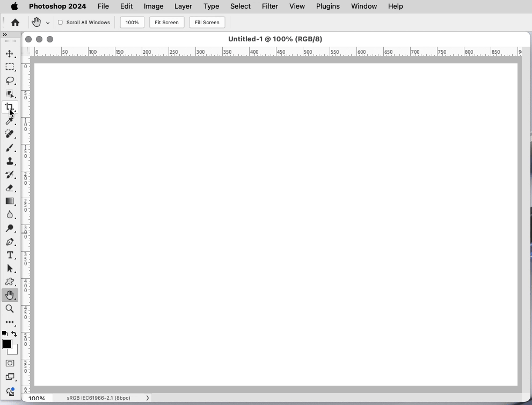Click the zoom level field in status bar
532x405 pixels.
click(37, 398)
